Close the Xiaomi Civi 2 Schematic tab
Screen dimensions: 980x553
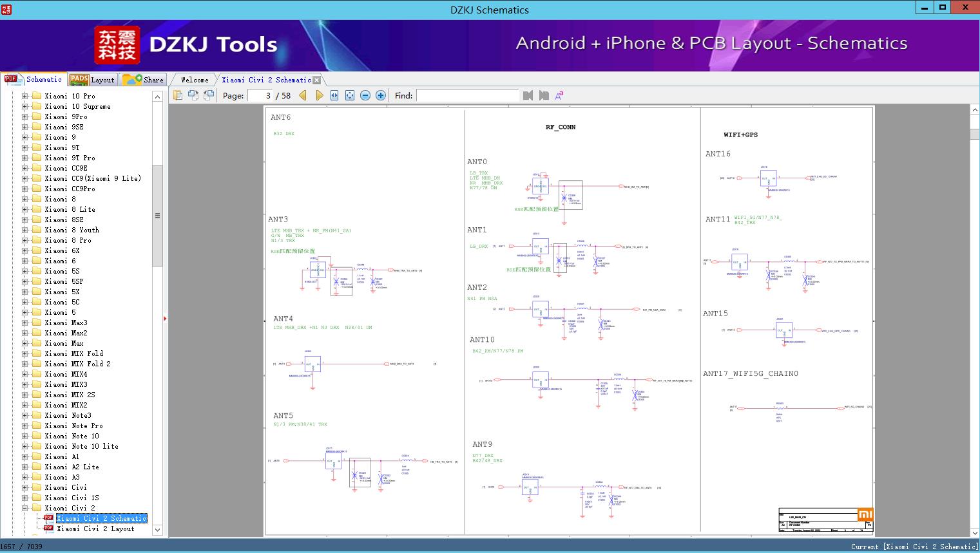[x=316, y=80]
